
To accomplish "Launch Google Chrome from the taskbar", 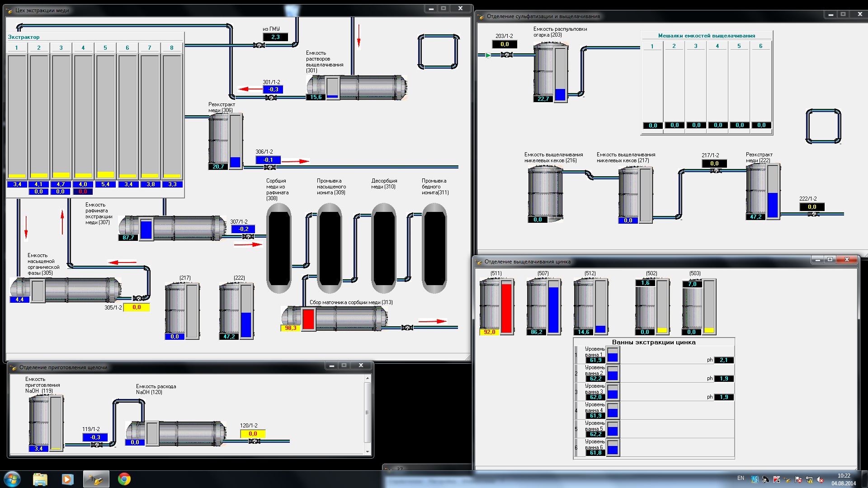I will (124, 479).
